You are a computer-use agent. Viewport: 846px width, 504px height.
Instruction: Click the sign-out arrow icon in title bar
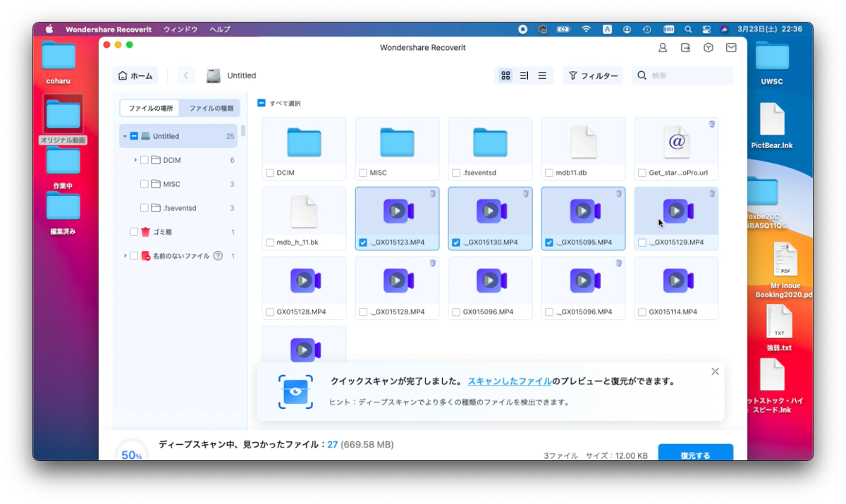click(x=685, y=48)
